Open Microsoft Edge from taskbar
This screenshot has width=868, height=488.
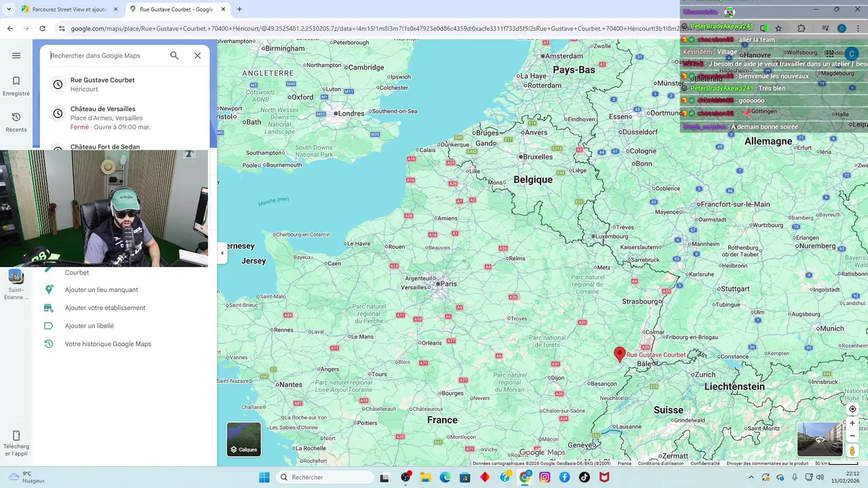tap(445, 477)
